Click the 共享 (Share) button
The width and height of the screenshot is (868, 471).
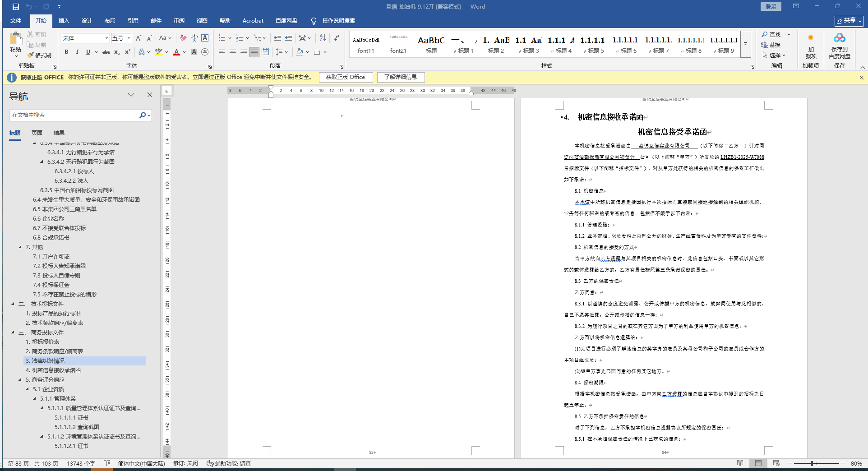click(x=849, y=21)
